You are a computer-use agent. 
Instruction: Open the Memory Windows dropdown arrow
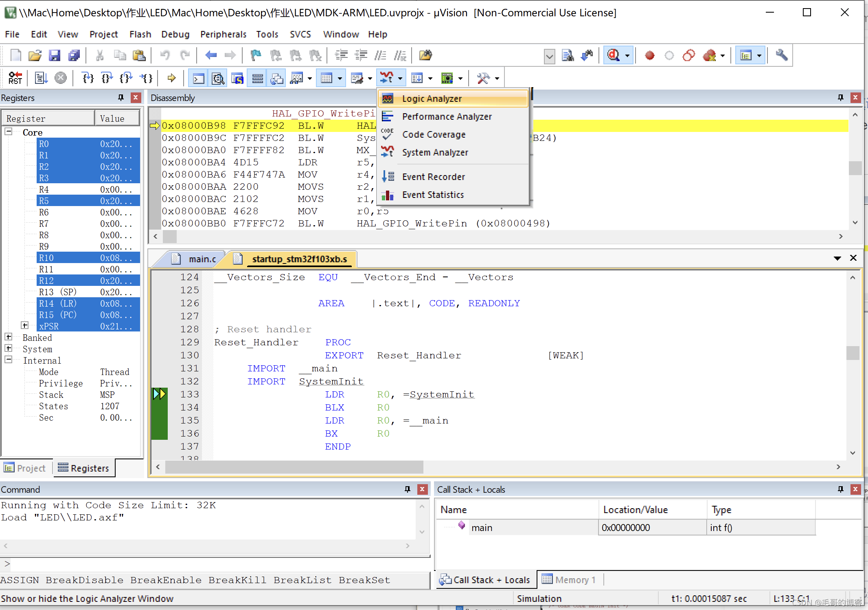tap(340, 78)
